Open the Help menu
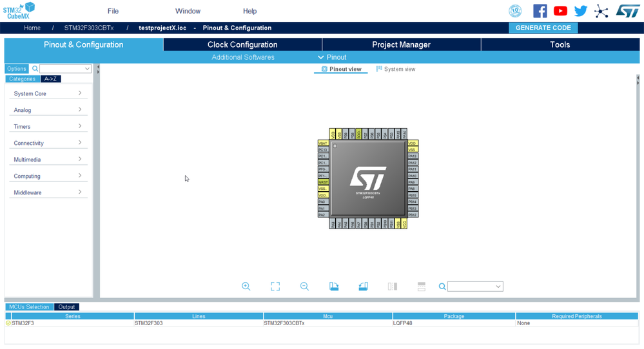 [x=249, y=11]
